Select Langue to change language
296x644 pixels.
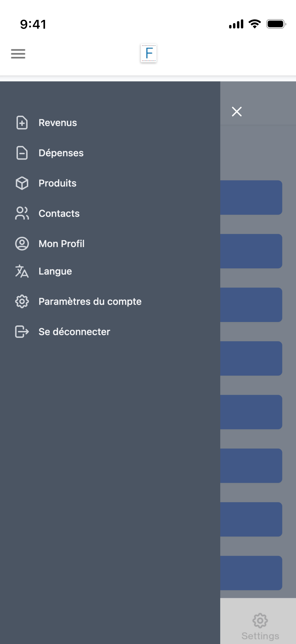(x=55, y=271)
